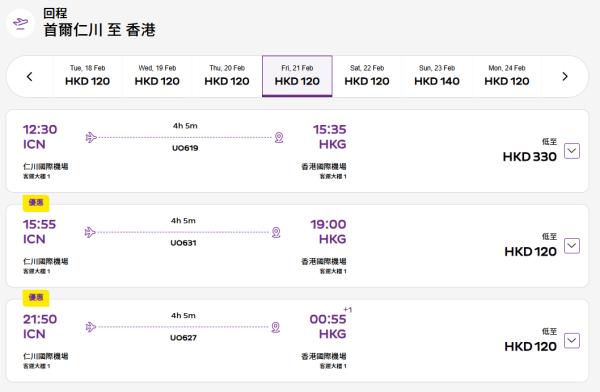Click 首爾仁川 至 香港 route heading
Image resolution: width=600 pixels, height=392 pixels.
[99, 30]
